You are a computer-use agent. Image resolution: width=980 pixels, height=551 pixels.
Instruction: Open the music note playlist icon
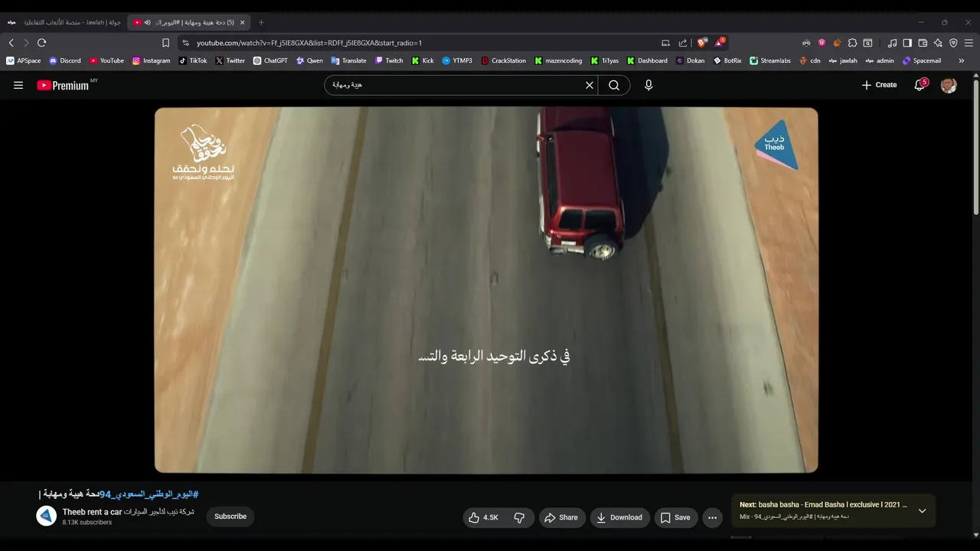(892, 43)
